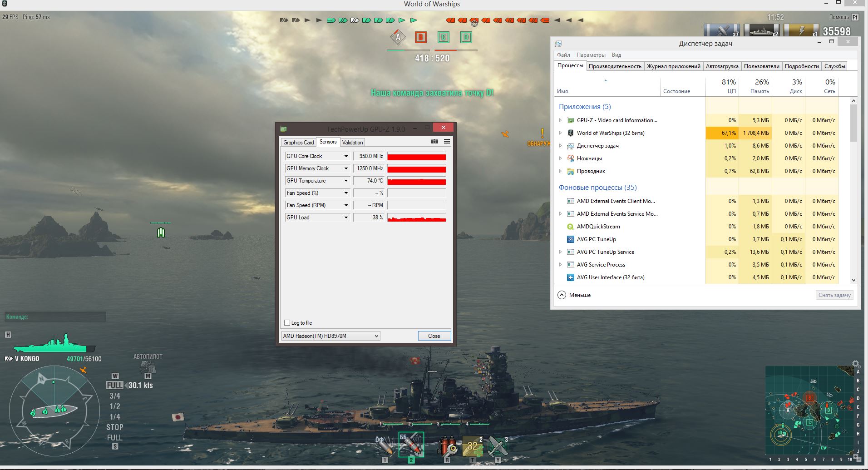This screenshot has height=470, width=868.
Task: Click the GPU Load history graph
Action: pyautogui.click(x=416, y=218)
